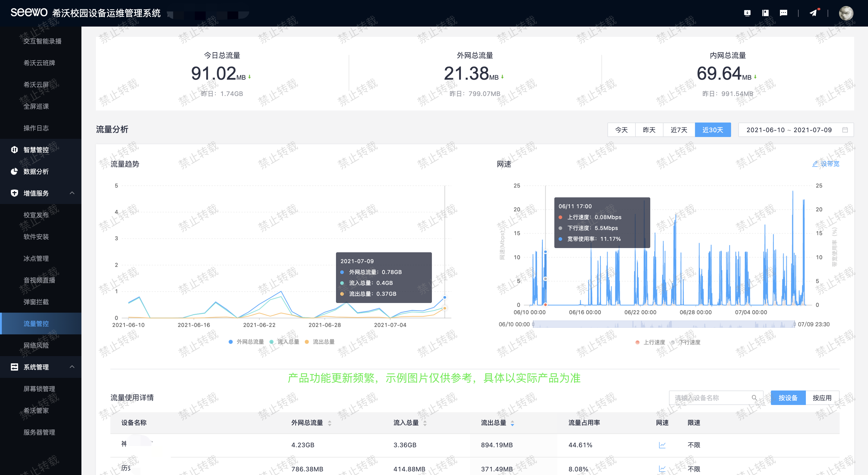Click the 网速 chart zoom range bar

click(664, 324)
